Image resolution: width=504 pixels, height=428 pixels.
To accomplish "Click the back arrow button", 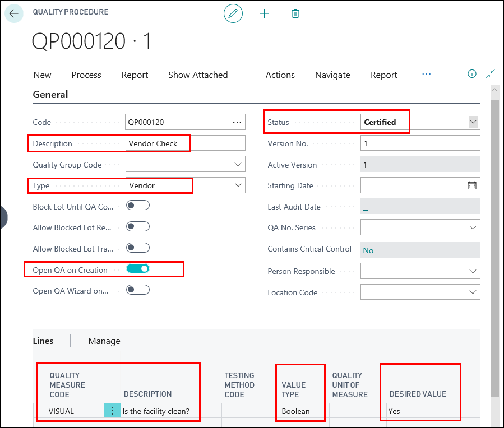I will pyautogui.click(x=14, y=13).
